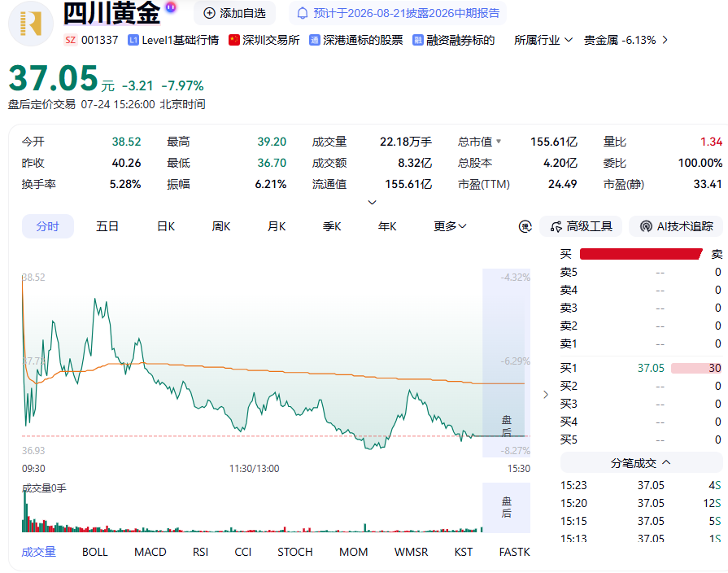Image resolution: width=728 pixels, height=573 pixels.
Task: Click the round 深 icon near 高级工具
Action: point(525,227)
